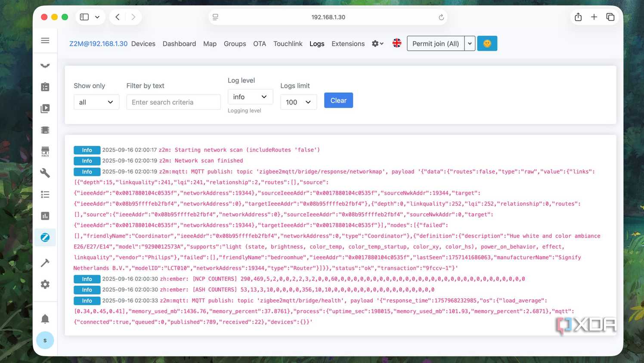Click the Filter by text search field
The image size is (644, 363).
(173, 102)
